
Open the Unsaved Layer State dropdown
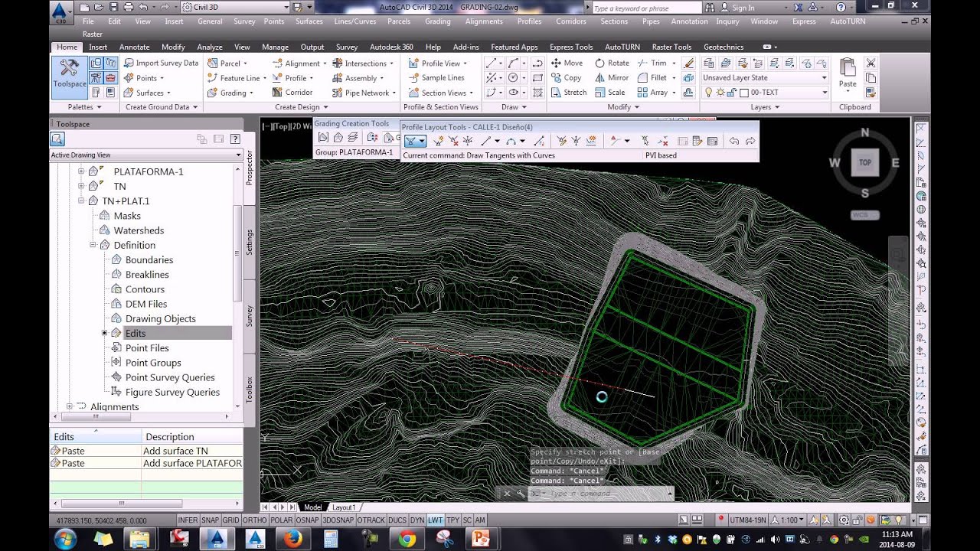[x=765, y=77]
